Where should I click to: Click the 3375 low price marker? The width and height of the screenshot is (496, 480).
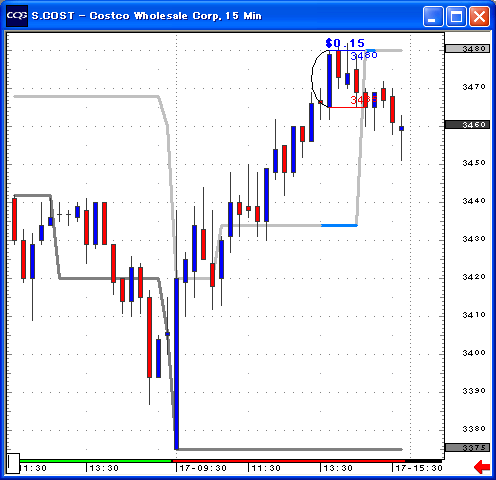(x=467, y=447)
